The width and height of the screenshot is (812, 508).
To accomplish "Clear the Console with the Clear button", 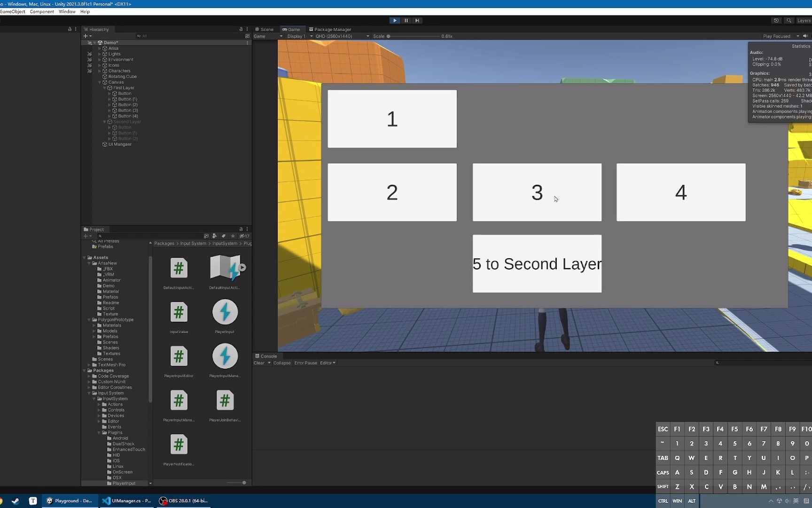I will (259, 363).
